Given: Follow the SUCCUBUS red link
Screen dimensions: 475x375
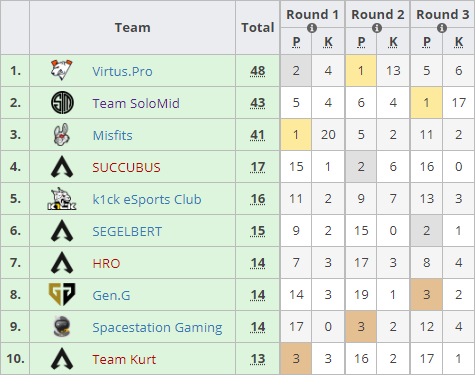Looking at the screenshot, I should pyautogui.click(x=126, y=167).
